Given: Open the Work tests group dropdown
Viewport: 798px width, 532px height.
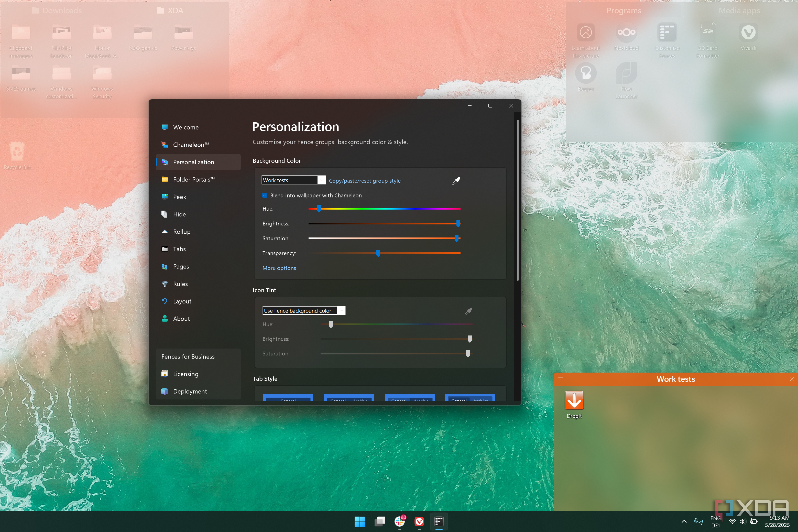Looking at the screenshot, I should (x=294, y=180).
